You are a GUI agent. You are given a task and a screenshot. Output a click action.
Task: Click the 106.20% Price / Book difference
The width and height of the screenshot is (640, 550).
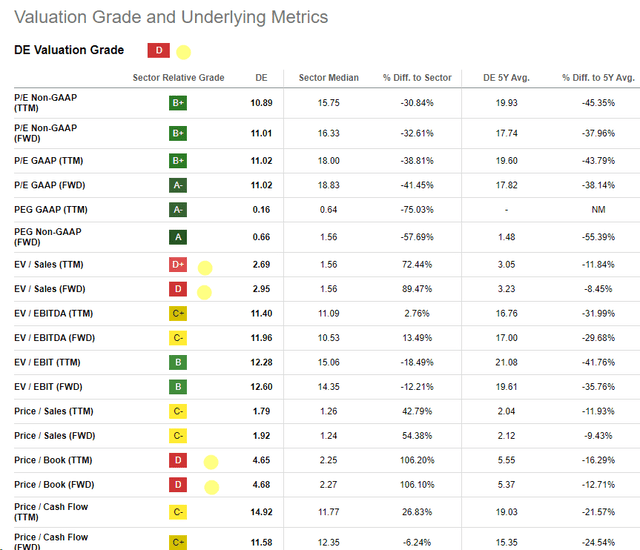(x=417, y=460)
